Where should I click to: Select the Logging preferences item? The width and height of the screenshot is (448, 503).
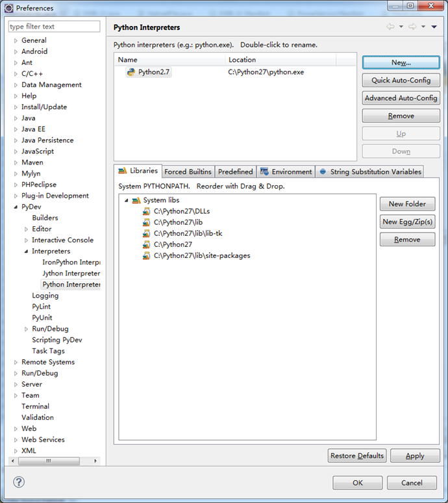point(45,296)
